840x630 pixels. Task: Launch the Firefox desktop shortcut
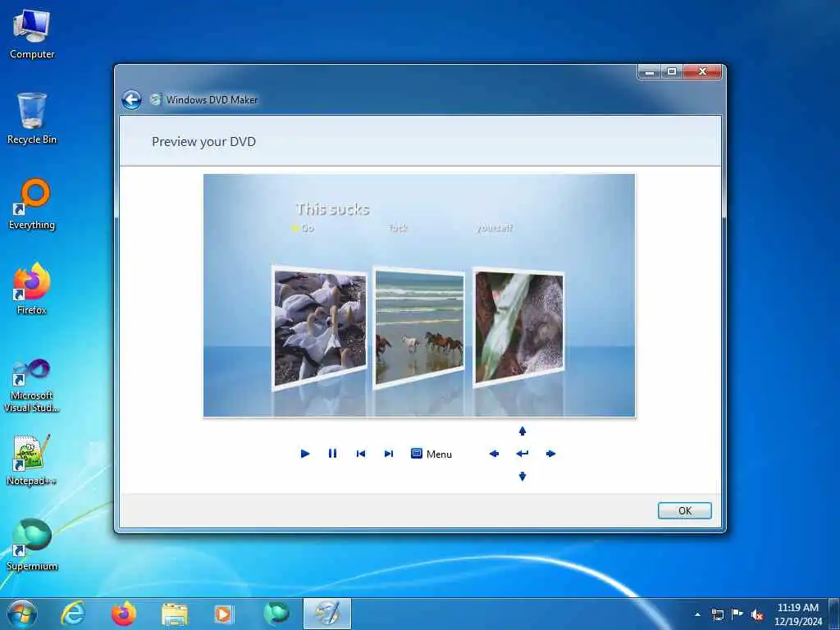pyautogui.click(x=32, y=290)
